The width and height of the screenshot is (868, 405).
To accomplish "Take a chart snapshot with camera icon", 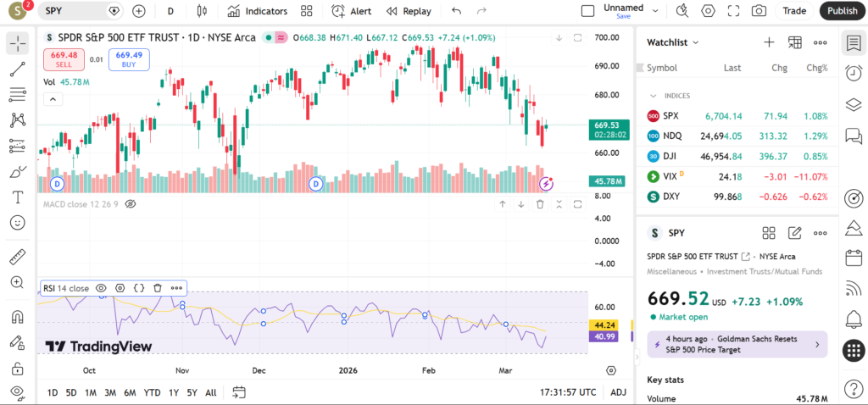I will coord(759,11).
